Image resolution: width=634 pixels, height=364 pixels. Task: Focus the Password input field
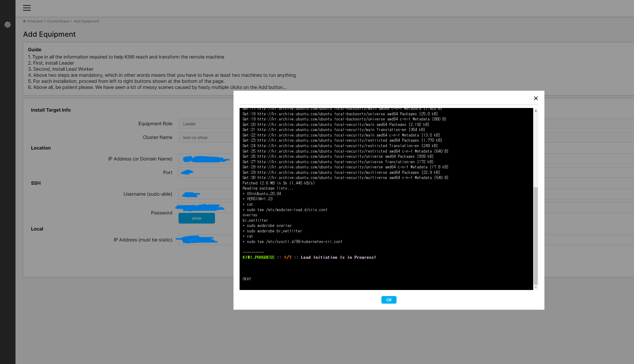click(206, 207)
